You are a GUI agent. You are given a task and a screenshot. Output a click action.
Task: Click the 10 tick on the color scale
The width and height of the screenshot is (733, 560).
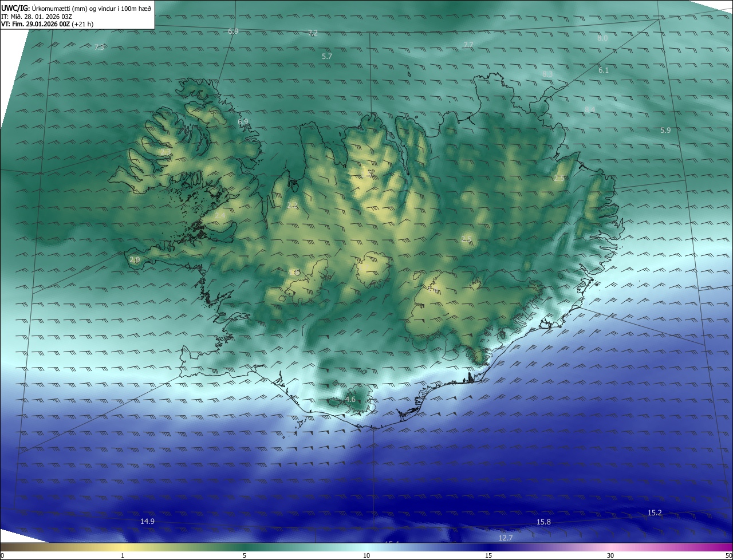tap(366, 555)
